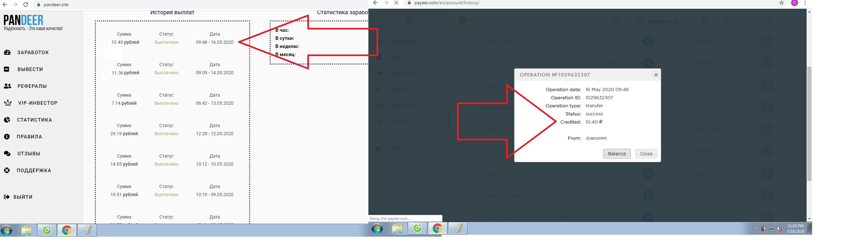The height and width of the screenshot is (249, 868).
Task: Open File Explorer from the left taskbar
Action: (27, 231)
